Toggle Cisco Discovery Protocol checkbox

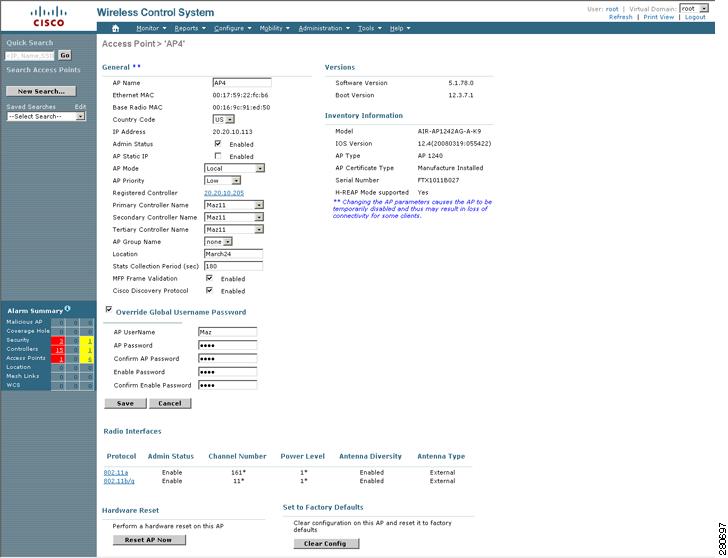pyautogui.click(x=209, y=290)
